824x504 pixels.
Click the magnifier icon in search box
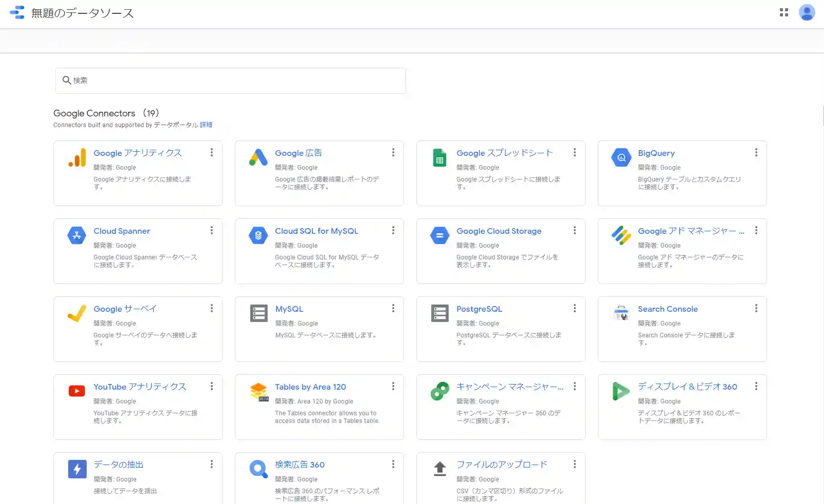[x=67, y=80]
